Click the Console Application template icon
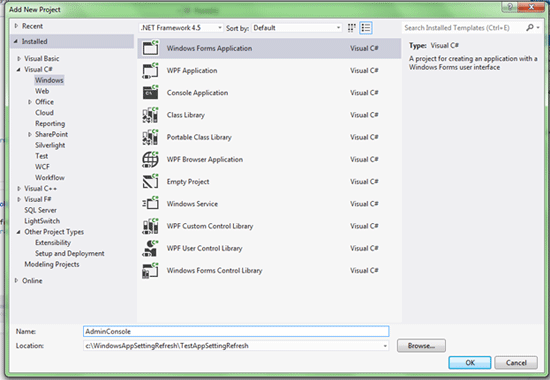The height and width of the screenshot is (380, 550). (150, 93)
